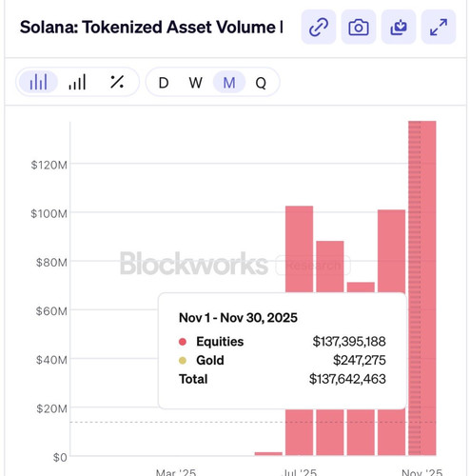Image resolution: width=470 pixels, height=476 pixels.
Task: Click the Gold label in tooltip
Action: tap(210, 360)
